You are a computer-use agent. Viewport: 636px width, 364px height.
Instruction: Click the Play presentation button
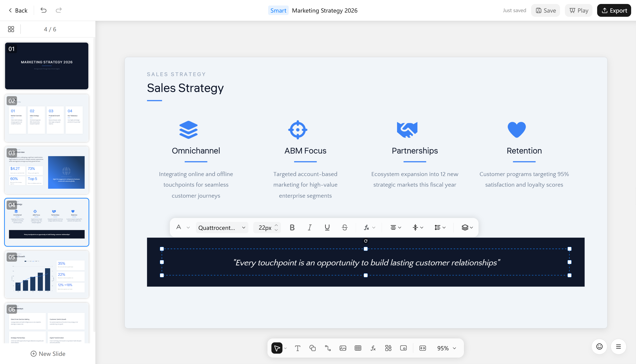(578, 10)
